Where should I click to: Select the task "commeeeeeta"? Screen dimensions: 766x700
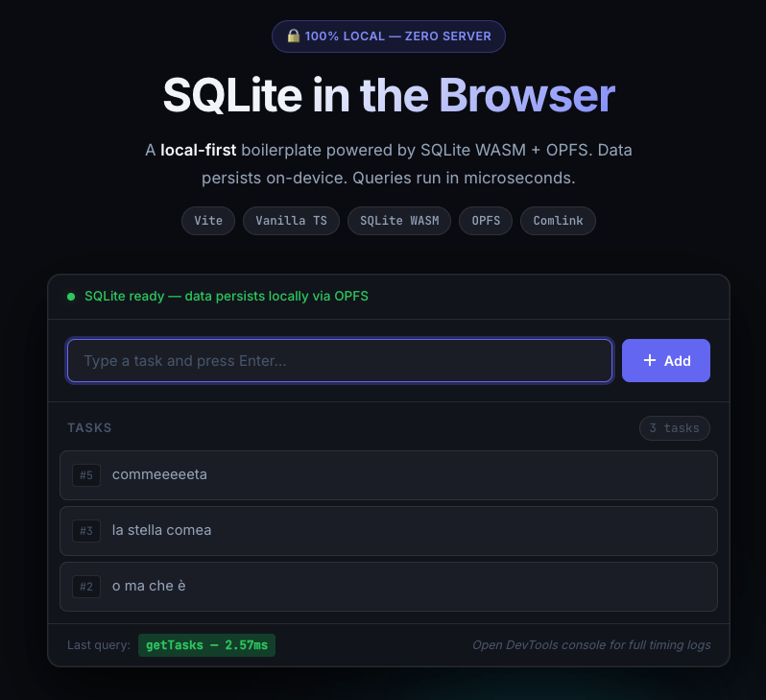pos(159,474)
